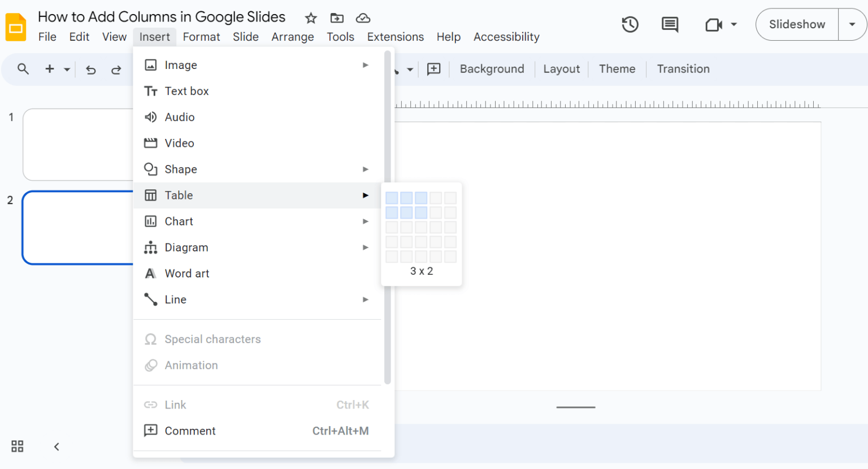Check document cloud save status
868x469 pixels.
(362, 18)
